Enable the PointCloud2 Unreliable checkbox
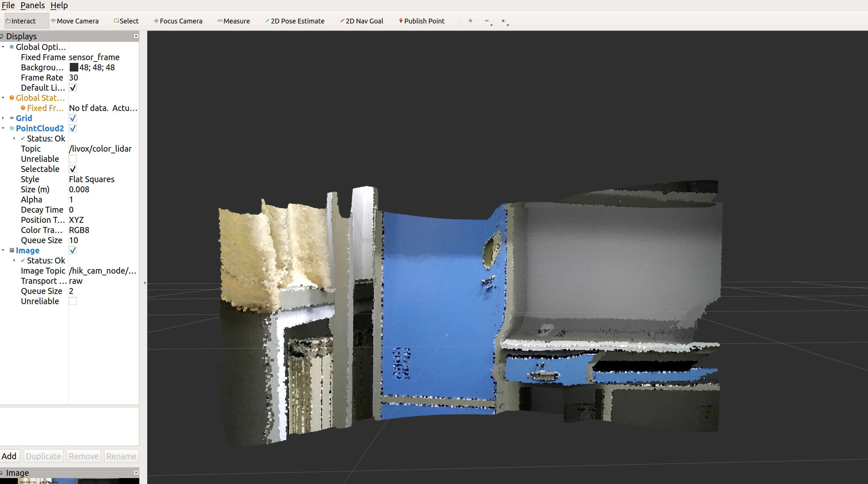 tap(73, 159)
